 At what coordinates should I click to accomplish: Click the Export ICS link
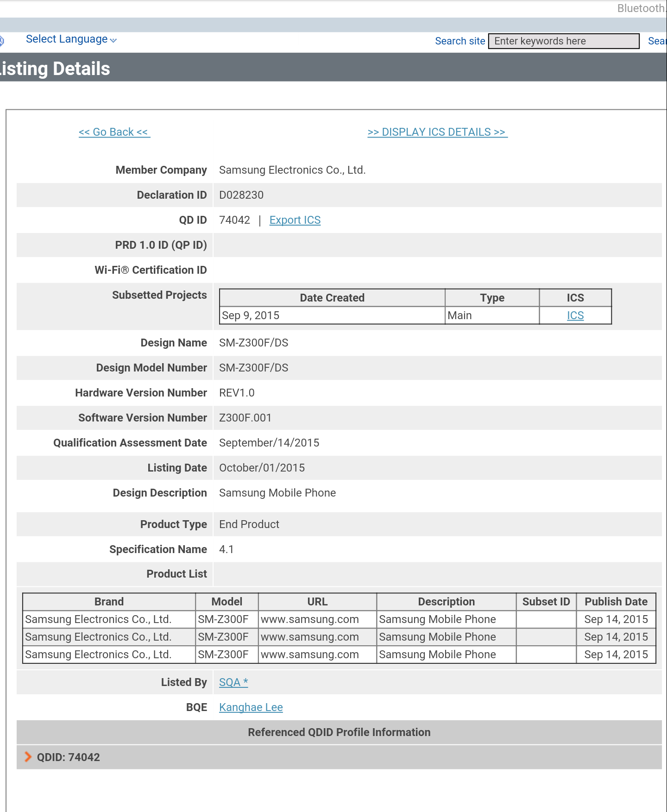click(295, 220)
